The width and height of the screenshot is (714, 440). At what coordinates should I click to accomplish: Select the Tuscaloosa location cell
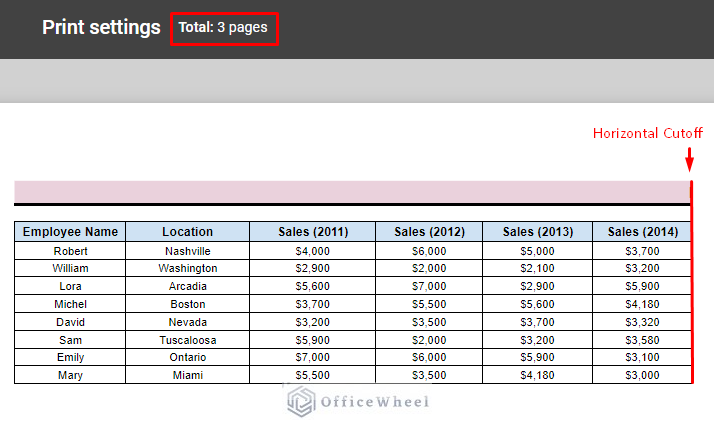(187, 340)
